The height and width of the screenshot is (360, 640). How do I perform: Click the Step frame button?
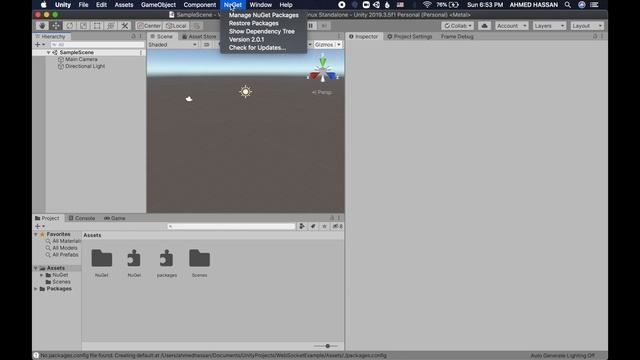[x=324, y=26]
